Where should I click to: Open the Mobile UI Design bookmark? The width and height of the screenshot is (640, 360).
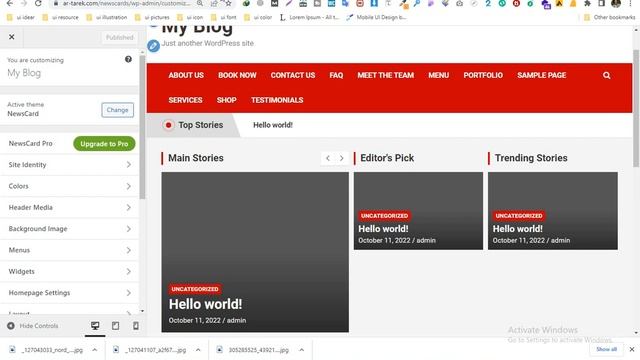click(x=376, y=18)
